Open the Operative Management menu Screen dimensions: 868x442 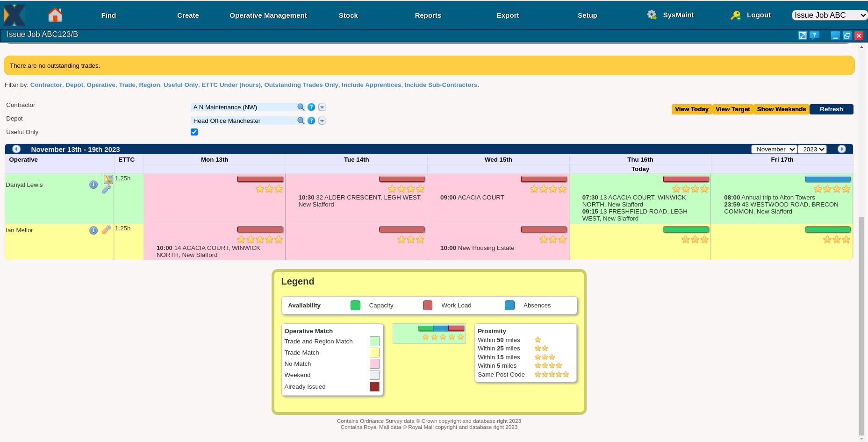pos(268,15)
